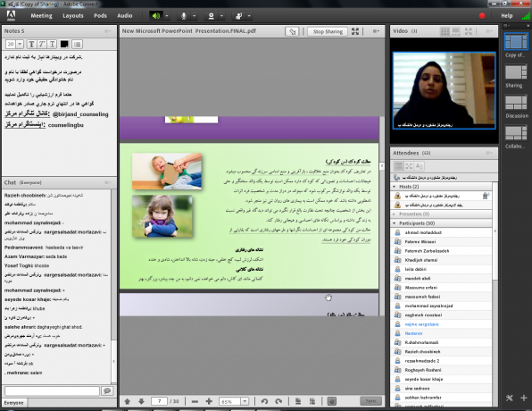This screenshot has height=411, width=532.
Task: Open the font size 20 dropdown
Action: 20,44
